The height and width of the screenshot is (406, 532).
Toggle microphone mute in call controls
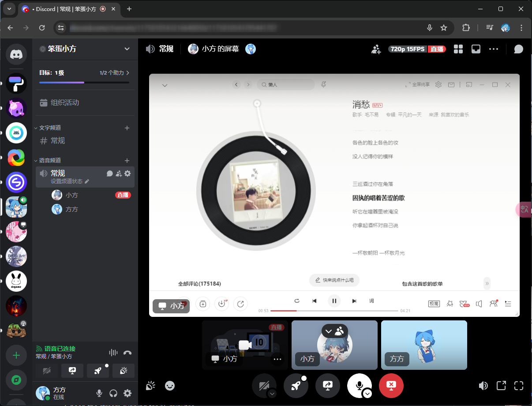tap(359, 385)
